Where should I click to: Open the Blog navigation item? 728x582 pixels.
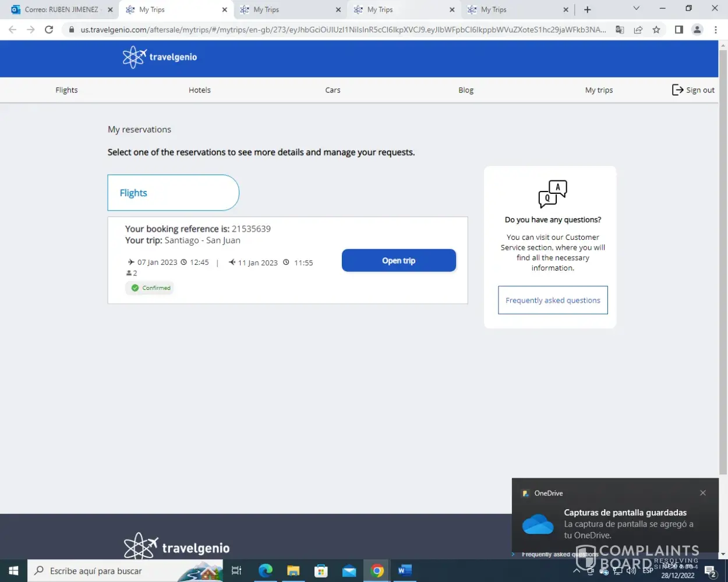pos(466,90)
